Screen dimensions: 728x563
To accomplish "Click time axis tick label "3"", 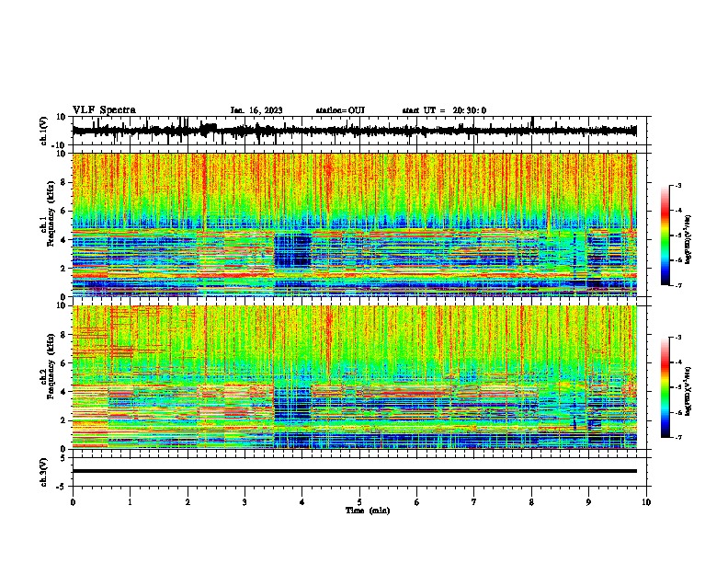I will [x=245, y=502].
